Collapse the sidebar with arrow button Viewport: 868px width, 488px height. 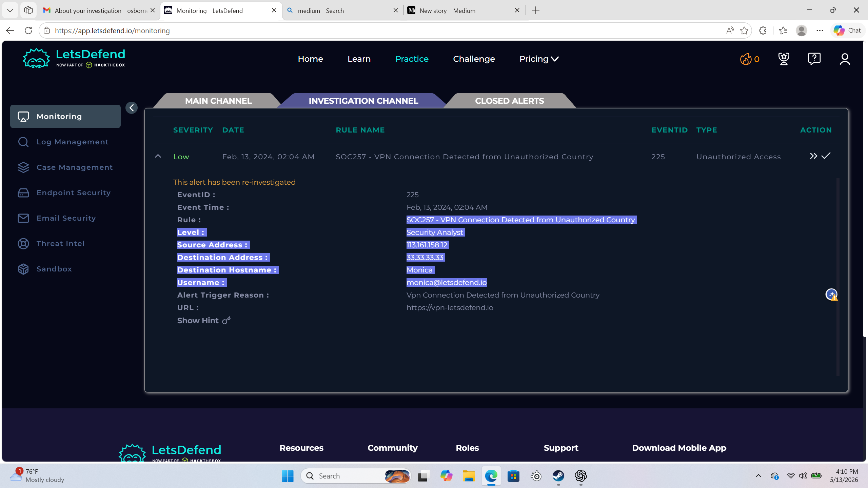(x=132, y=108)
